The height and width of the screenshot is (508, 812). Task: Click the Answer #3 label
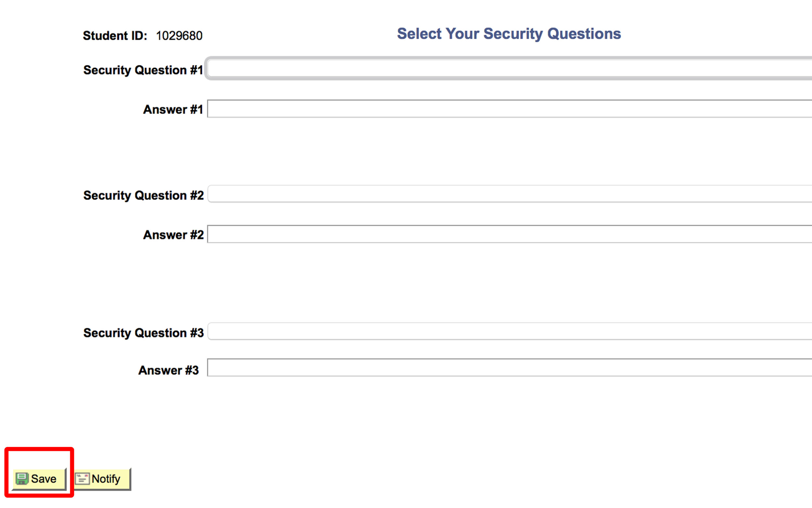coord(169,370)
